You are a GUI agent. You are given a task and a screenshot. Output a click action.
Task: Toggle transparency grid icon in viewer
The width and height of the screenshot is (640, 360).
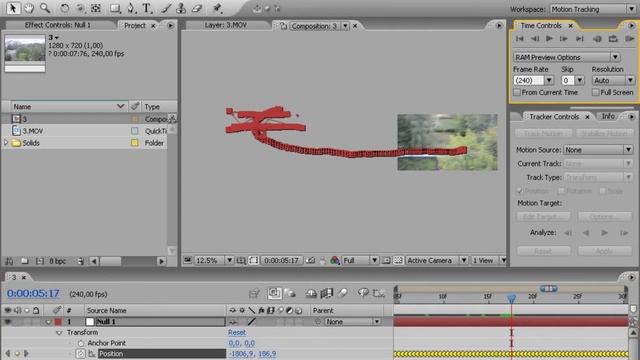[x=398, y=260]
